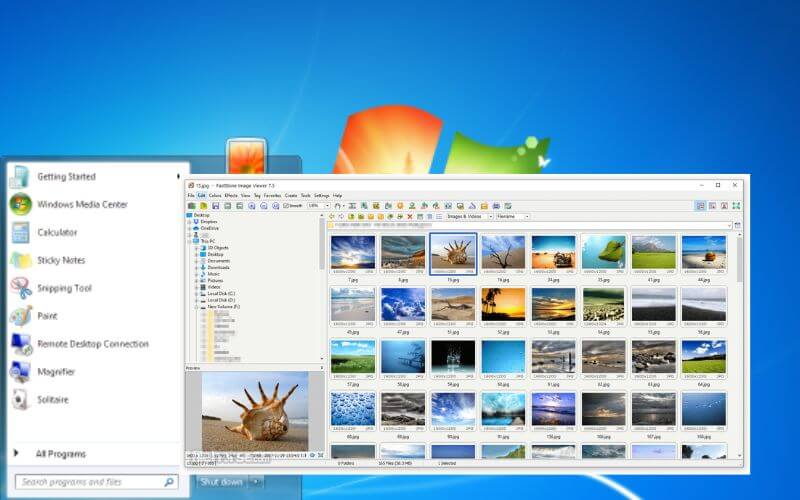This screenshot has width=800, height=500.
Task: Toggle the Smooth checkbox
Action: point(286,205)
